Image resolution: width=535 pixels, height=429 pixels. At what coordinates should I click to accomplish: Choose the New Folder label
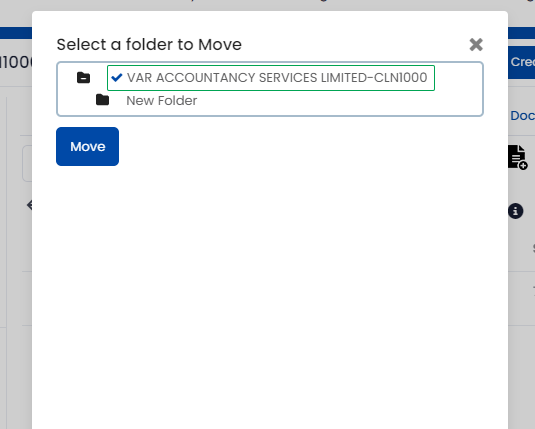(x=162, y=101)
